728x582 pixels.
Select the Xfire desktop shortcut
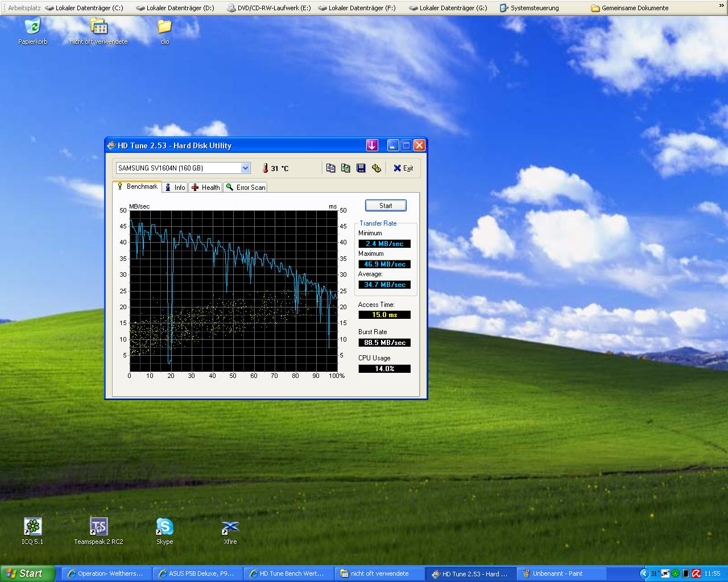(x=230, y=531)
